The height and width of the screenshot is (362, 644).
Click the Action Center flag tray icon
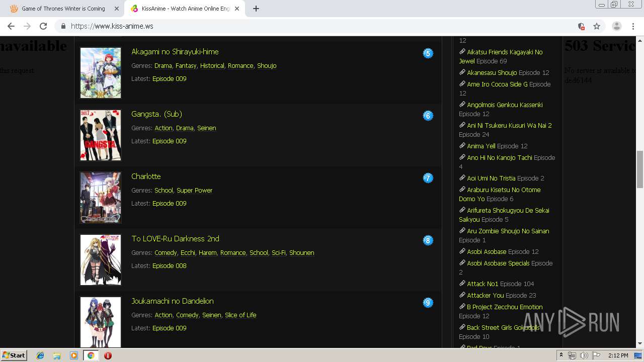pyautogui.click(x=596, y=355)
